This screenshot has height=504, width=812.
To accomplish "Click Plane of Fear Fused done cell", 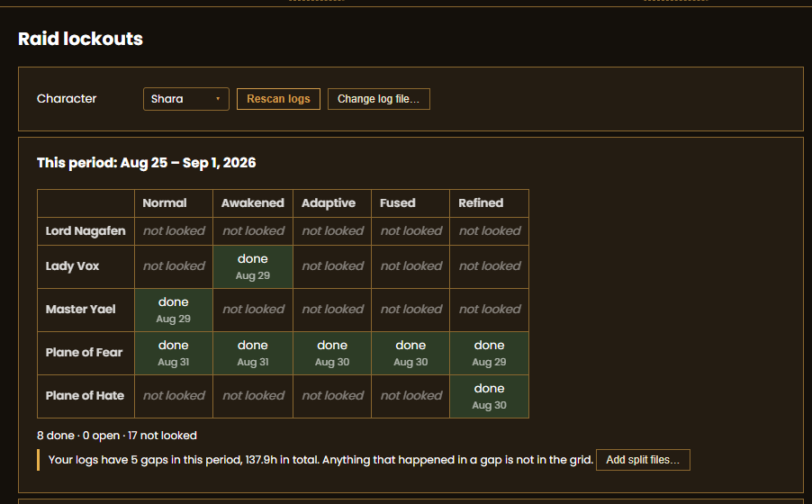I will [411, 354].
